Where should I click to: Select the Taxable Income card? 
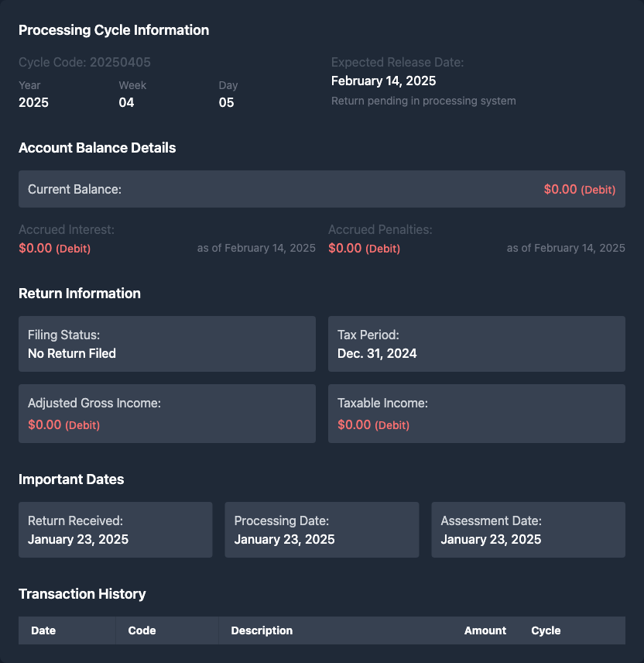[x=476, y=414]
